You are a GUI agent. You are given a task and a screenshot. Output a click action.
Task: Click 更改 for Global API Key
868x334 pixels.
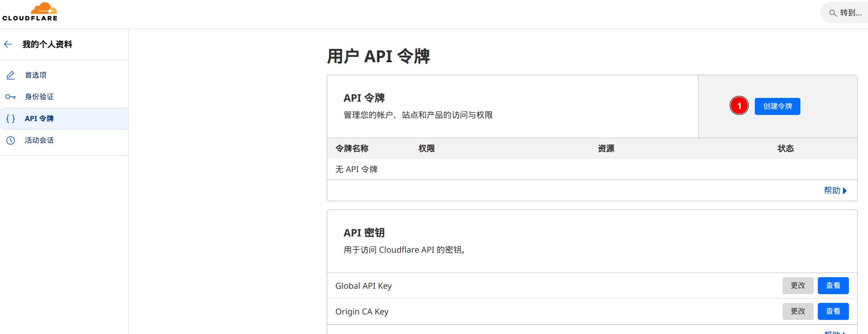click(x=797, y=285)
